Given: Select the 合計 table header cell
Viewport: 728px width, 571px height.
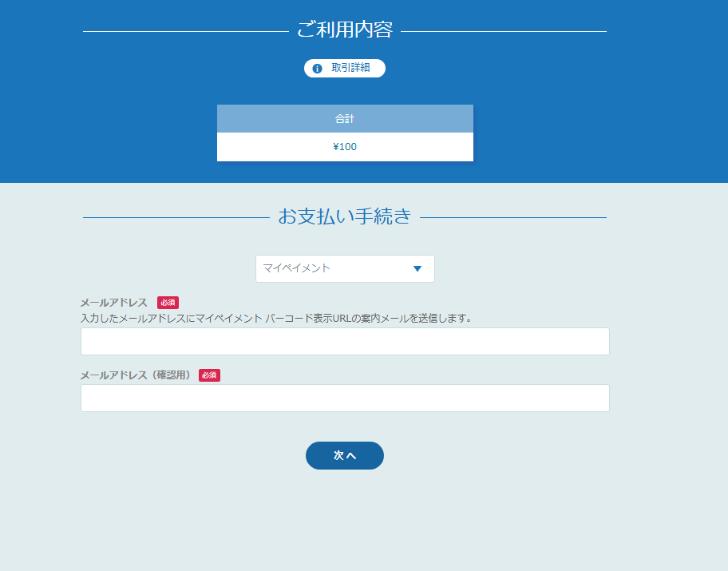Looking at the screenshot, I should click(345, 119).
